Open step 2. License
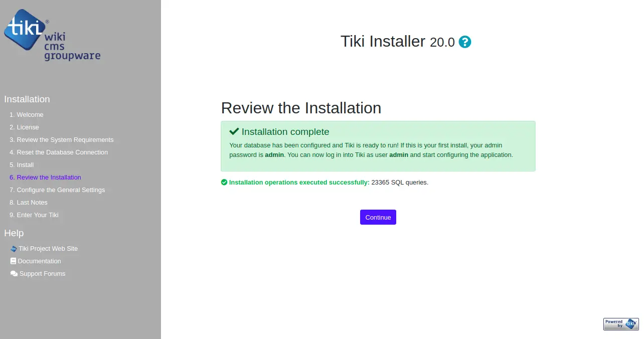This screenshot has height=339, width=644. click(24, 127)
